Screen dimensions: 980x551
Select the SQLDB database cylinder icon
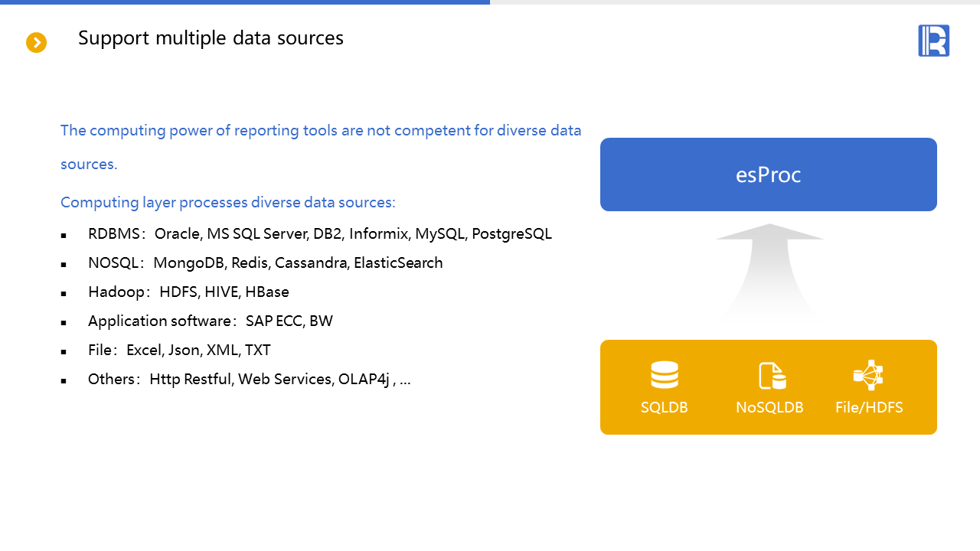tap(664, 375)
